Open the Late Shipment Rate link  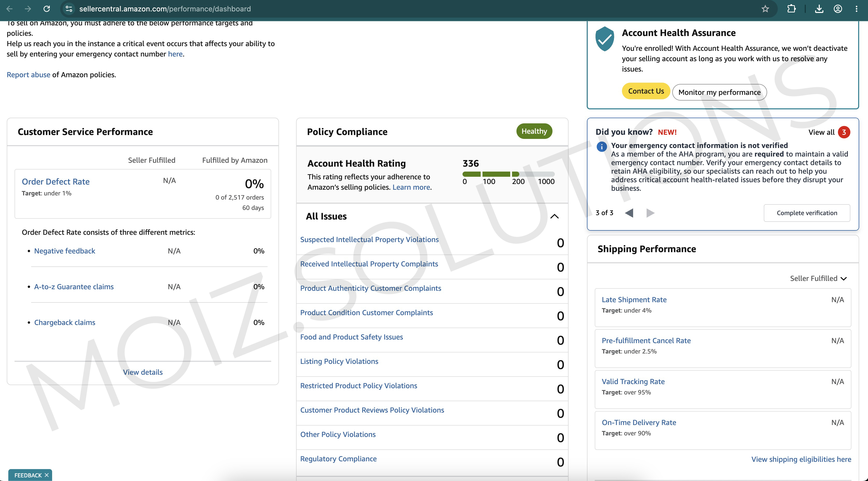click(x=634, y=299)
